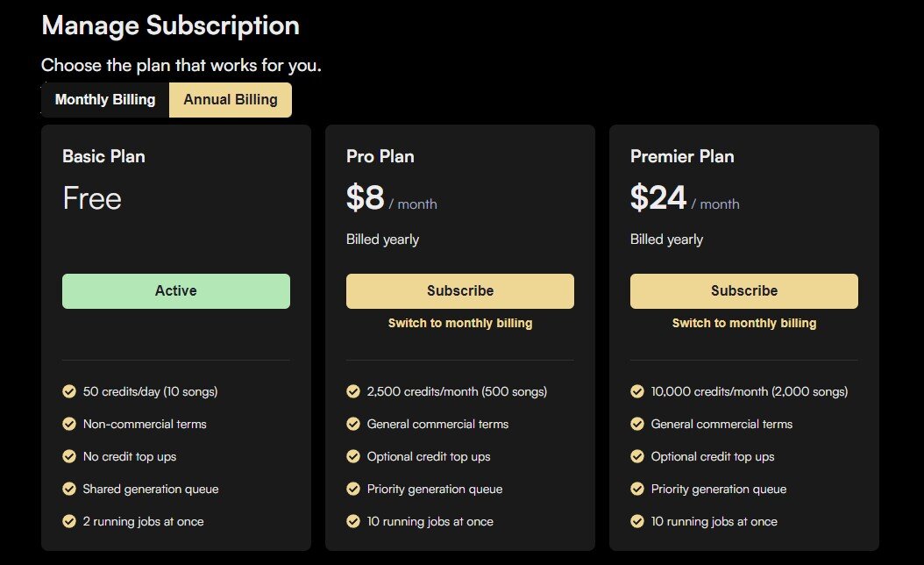Subscribe to the Pro Plan

coord(460,291)
